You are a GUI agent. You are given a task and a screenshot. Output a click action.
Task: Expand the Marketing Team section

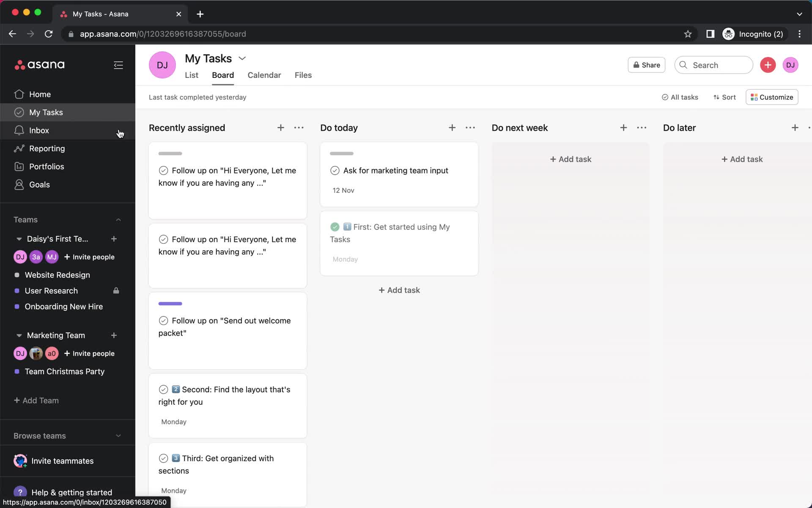pos(19,335)
